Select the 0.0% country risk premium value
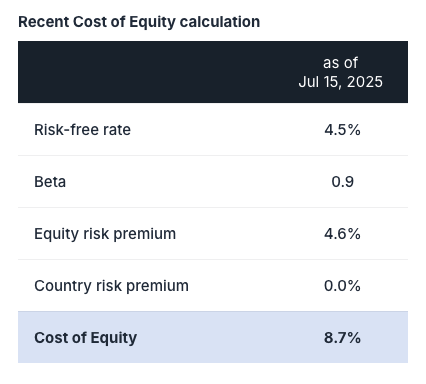426x384 pixels. (342, 286)
